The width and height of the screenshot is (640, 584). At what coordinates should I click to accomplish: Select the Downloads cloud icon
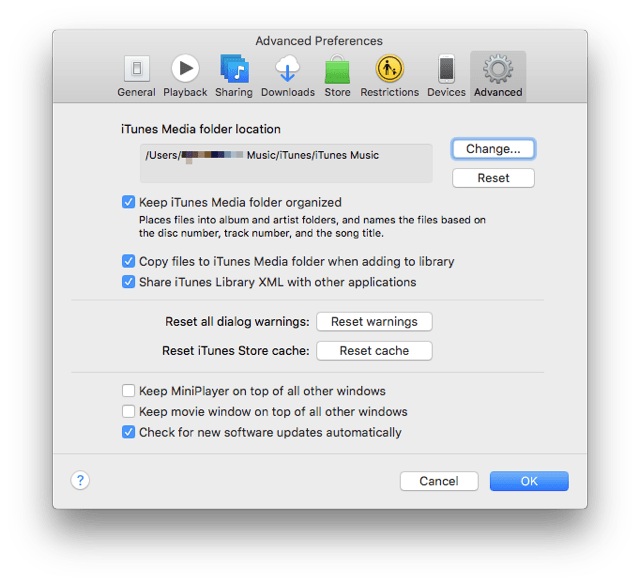click(x=288, y=76)
